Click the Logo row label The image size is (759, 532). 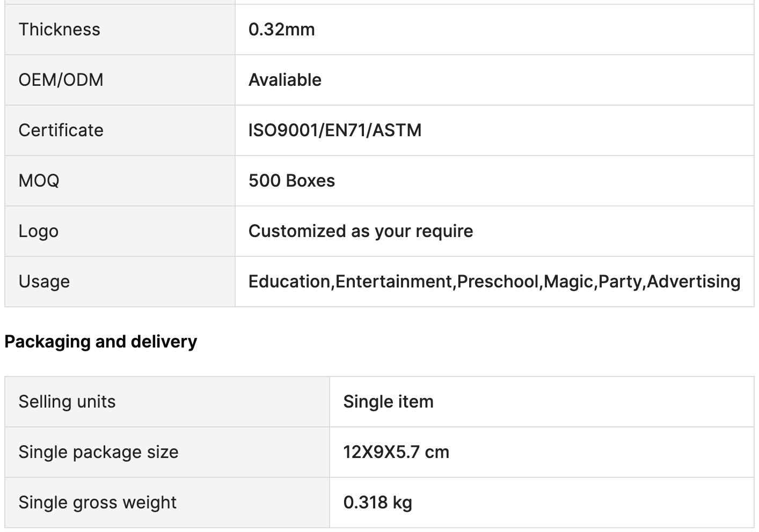(x=38, y=231)
